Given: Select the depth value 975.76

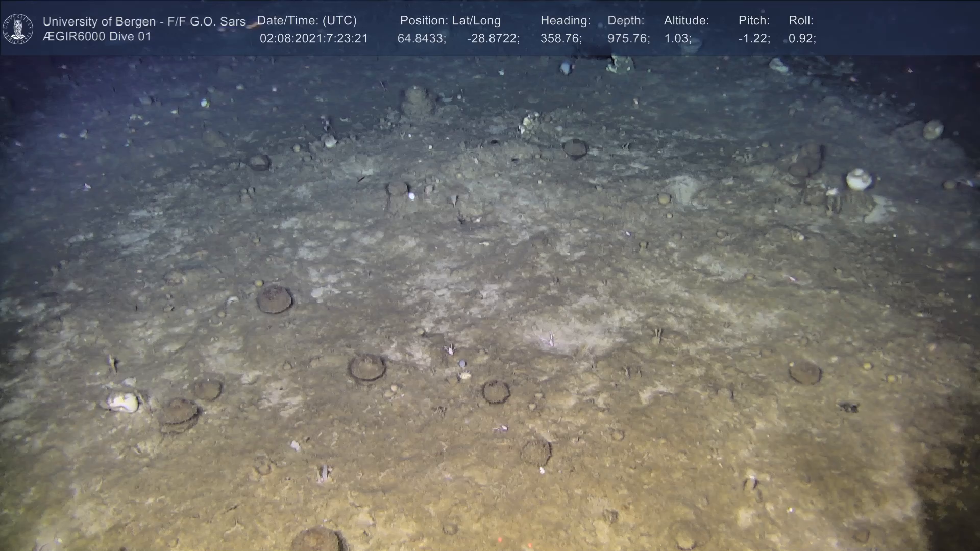Looking at the screenshot, I should (628, 39).
